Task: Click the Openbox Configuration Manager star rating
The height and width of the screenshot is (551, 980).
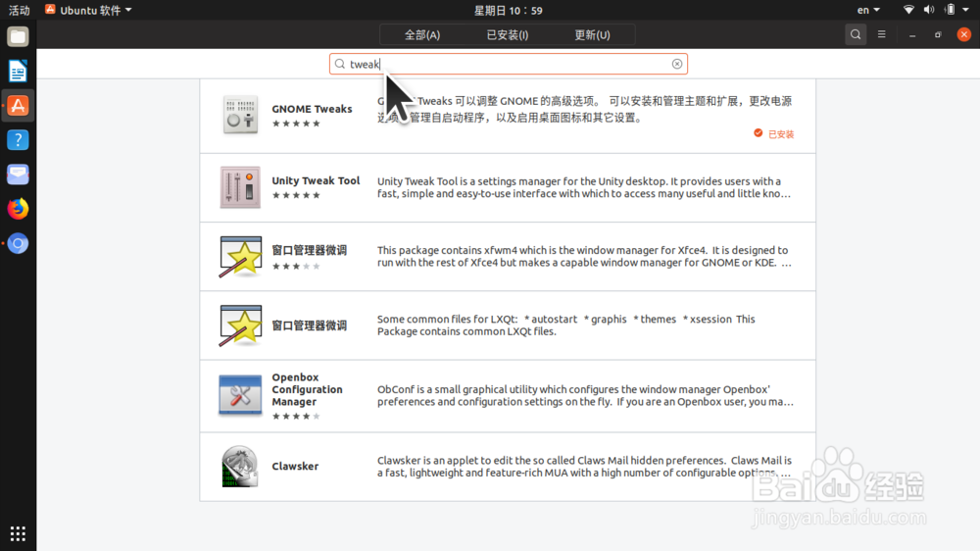Action: 296,416
